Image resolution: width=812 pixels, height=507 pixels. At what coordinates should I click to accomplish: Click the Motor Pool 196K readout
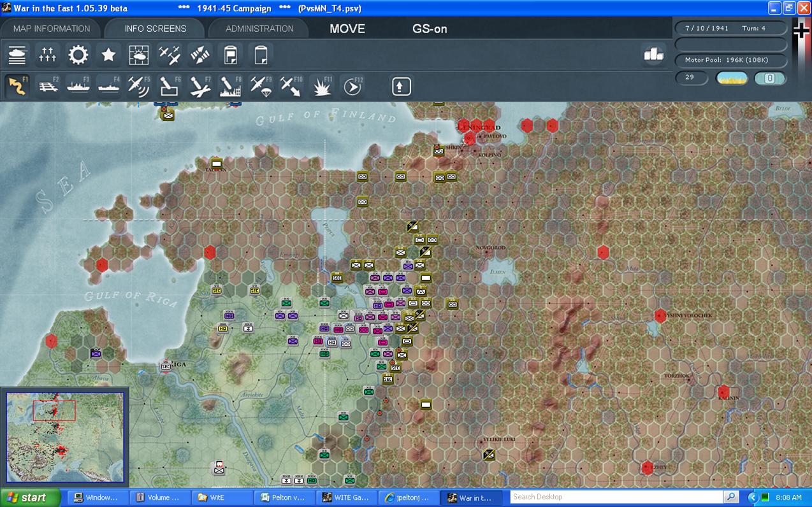731,60
